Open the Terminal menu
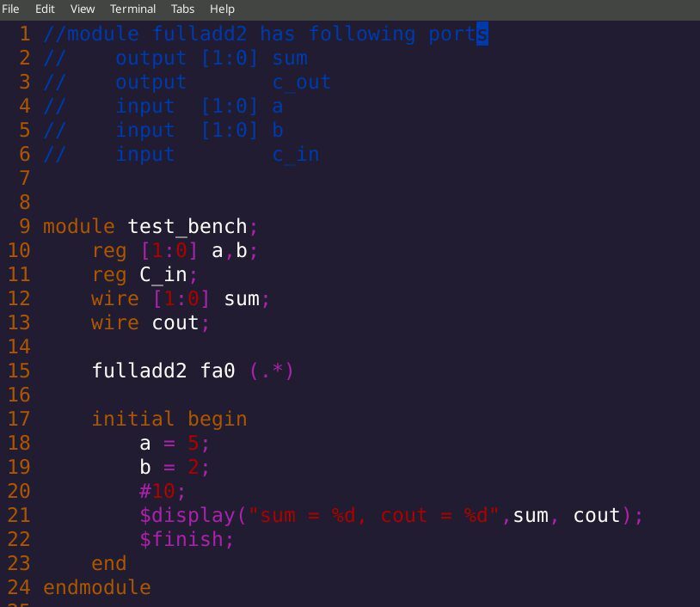 coord(132,9)
